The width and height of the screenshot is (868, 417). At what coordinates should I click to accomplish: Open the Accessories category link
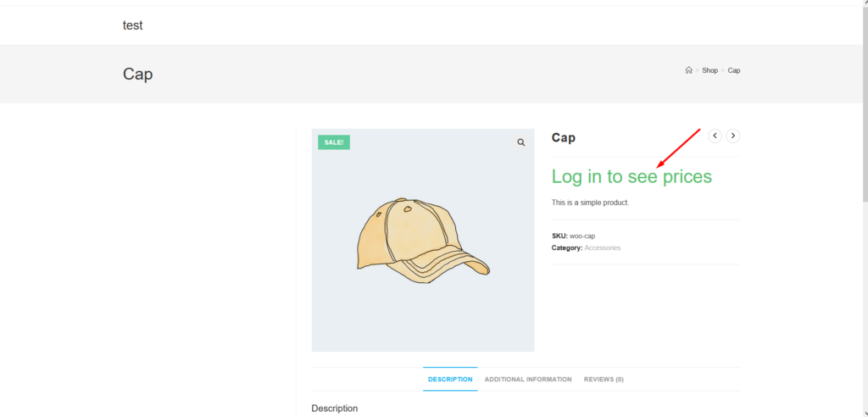602,247
